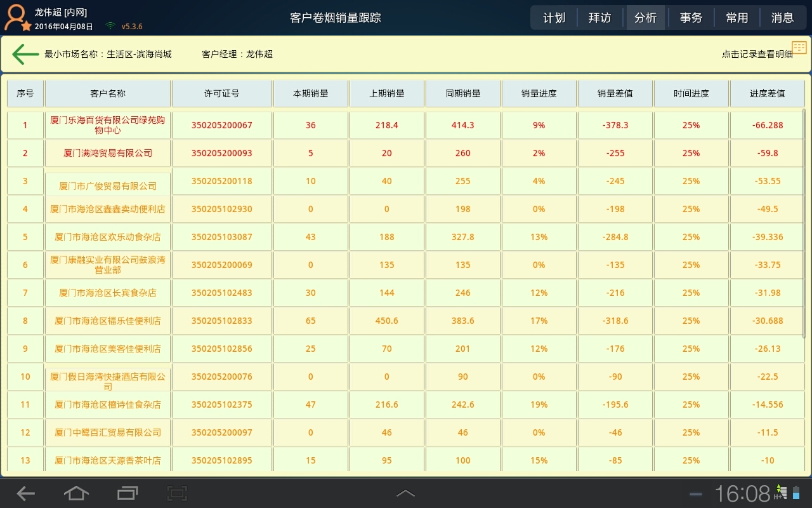Select customer 厦门市海沧区美客佳便利店

tap(108, 349)
